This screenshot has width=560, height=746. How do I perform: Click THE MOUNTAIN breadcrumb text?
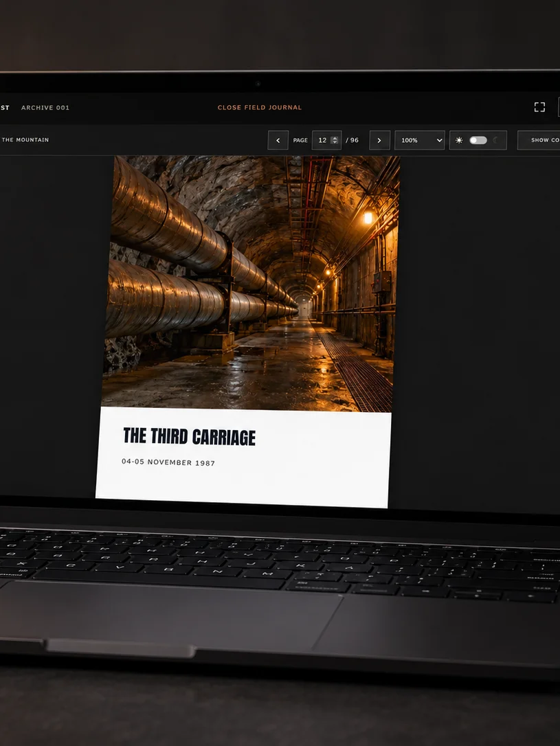[x=25, y=140]
